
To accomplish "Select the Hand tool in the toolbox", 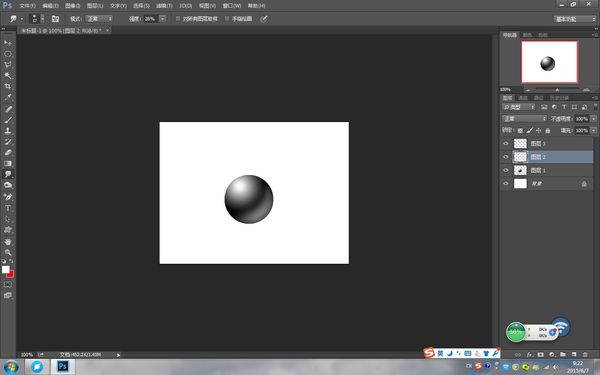I will (x=8, y=242).
